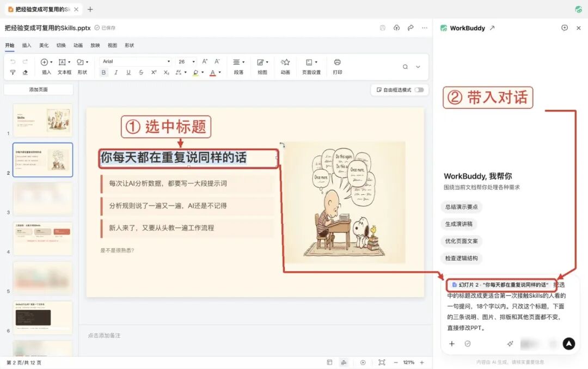Click the 打印 print icon
The height and width of the screenshot is (369, 588).
click(x=337, y=62)
